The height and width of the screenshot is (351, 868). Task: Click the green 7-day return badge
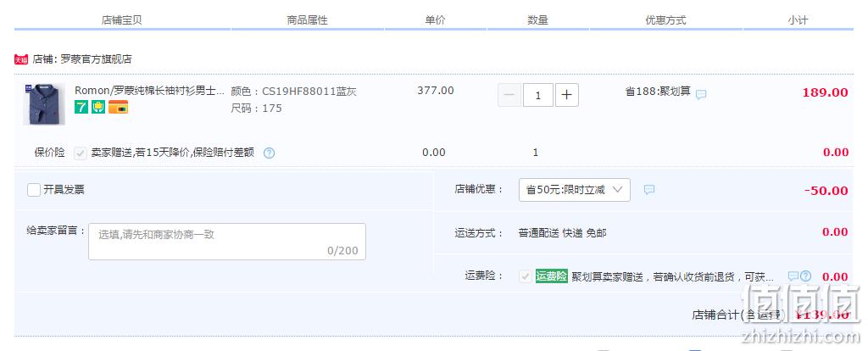[81, 107]
